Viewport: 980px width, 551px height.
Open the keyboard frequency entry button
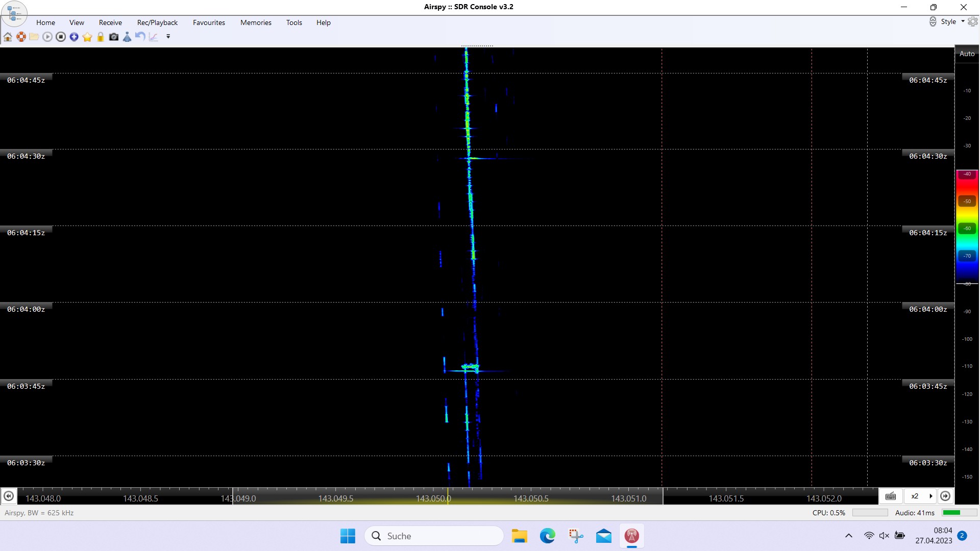click(x=891, y=496)
